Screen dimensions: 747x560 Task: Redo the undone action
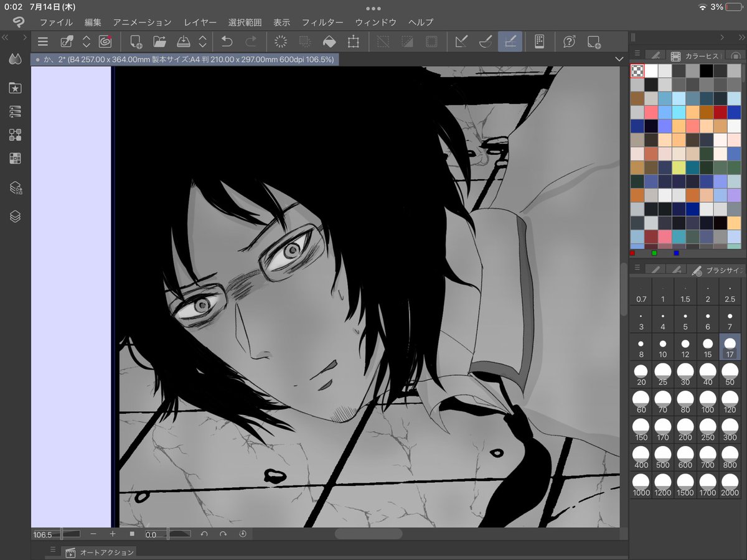(x=251, y=42)
